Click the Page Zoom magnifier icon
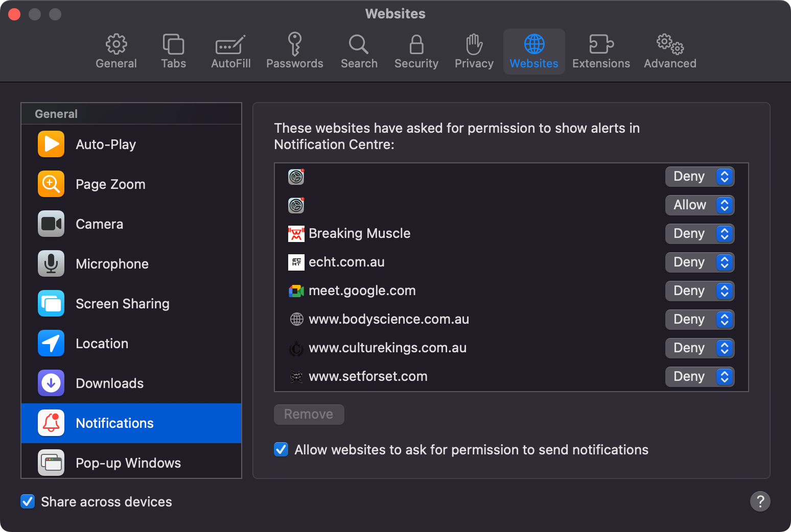Image resolution: width=791 pixels, height=532 pixels. [x=51, y=184]
